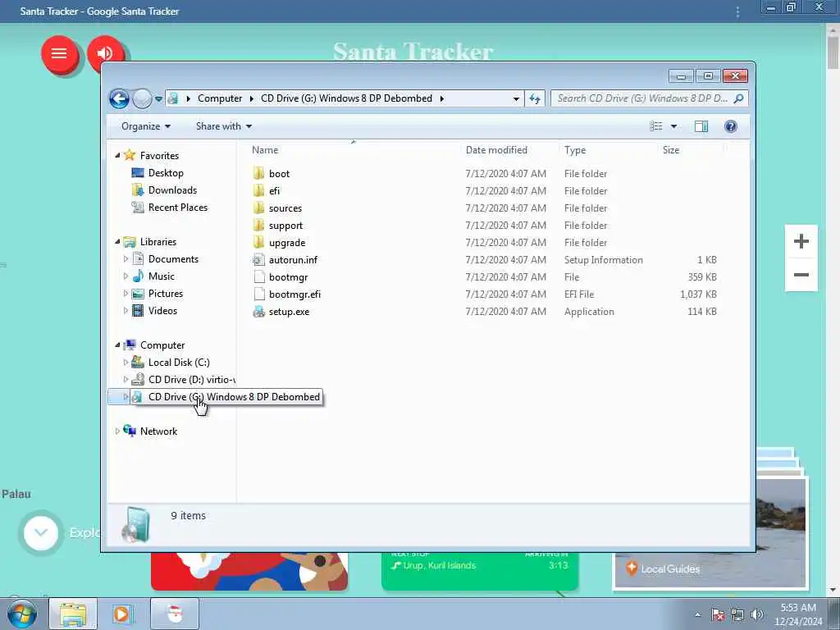The image size is (840, 630).
Task: Open Windows Explorer from the taskbar
Action: coord(73,614)
